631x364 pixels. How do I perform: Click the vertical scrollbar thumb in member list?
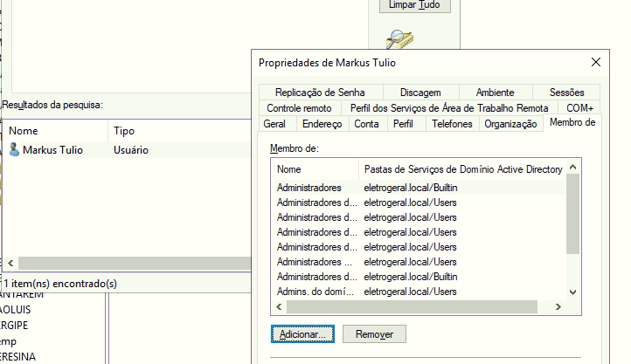pyautogui.click(x=572, y=214)
